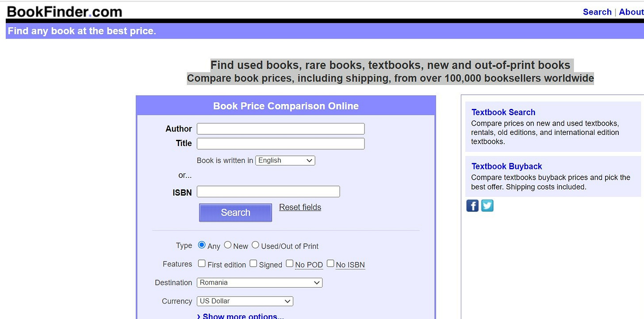Expand Show more options
This screenshot has height=319, width=644.
tap(240, 316)
